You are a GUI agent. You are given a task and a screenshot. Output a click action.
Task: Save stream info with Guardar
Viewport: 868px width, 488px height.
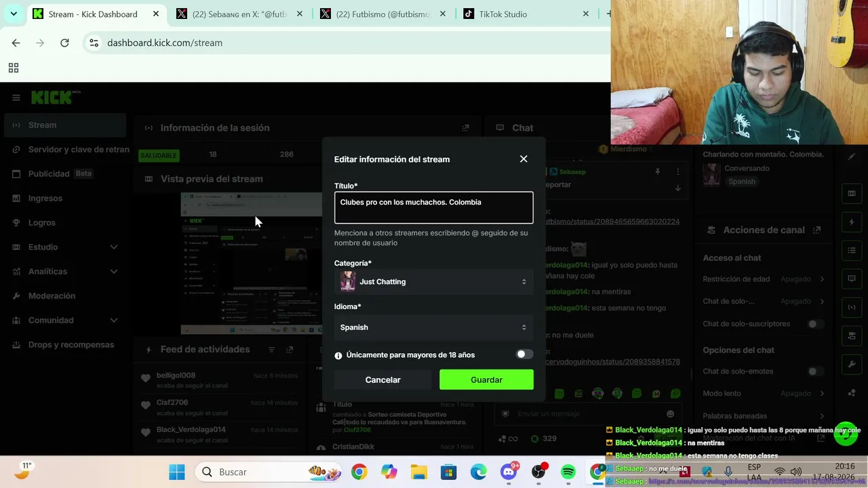486,380
